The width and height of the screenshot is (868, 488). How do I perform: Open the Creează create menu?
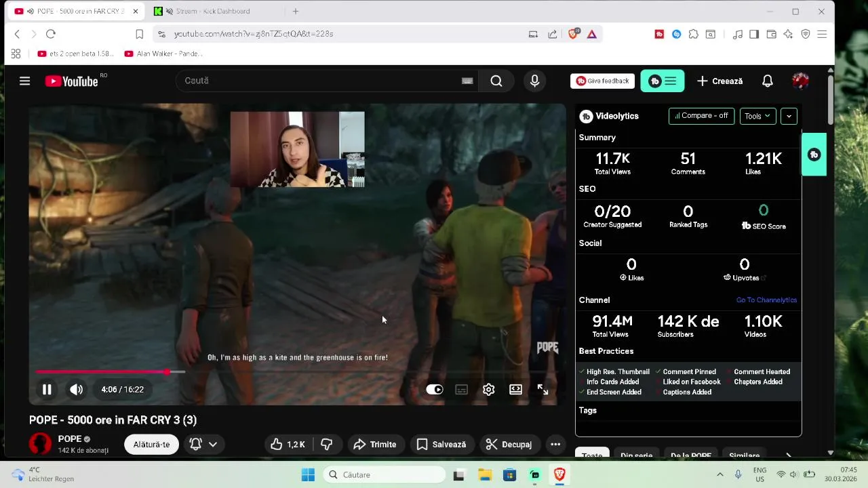pos(719,81)
